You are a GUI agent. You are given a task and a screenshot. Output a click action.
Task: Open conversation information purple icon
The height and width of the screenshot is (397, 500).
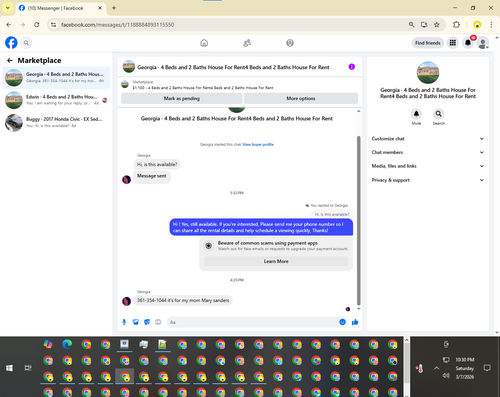point(352,67)
